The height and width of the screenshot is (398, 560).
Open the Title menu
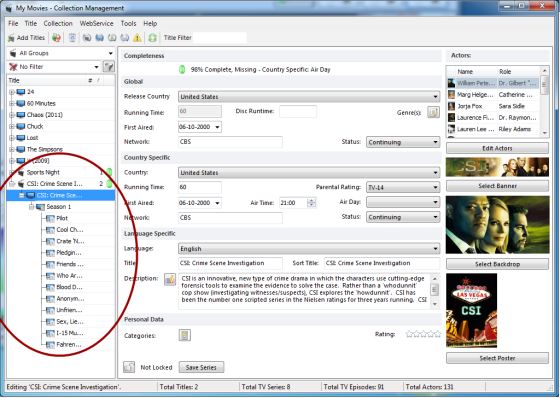pos(31,23)
